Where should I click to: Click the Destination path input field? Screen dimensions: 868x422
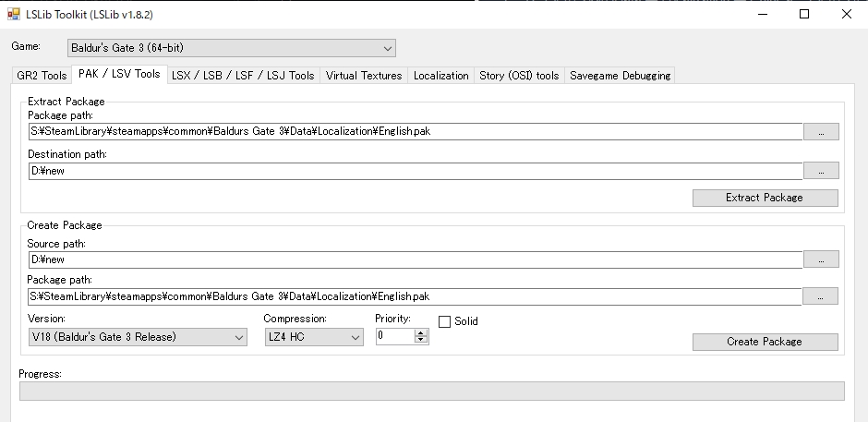pos(416,171)
